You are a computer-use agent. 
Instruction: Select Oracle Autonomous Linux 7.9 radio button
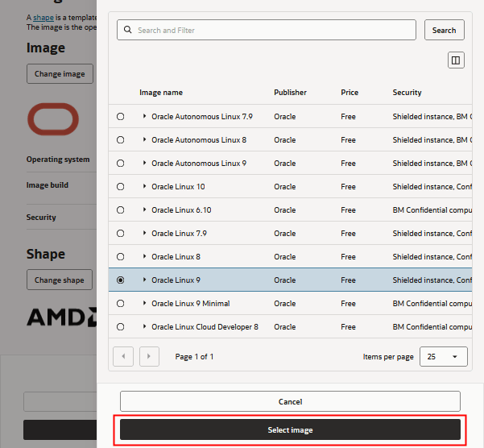click(120, 116)
